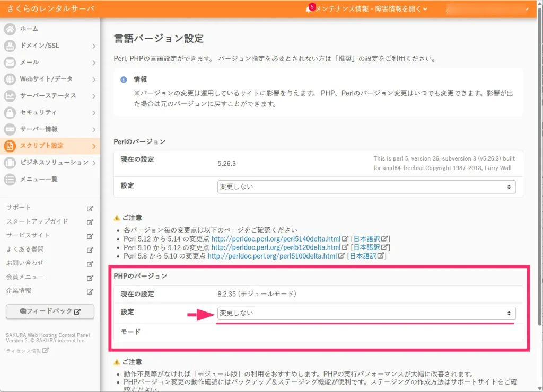Open the Perl version 設定 dropdown
Viewport: 543px width, 392px height.
point(366,187)
